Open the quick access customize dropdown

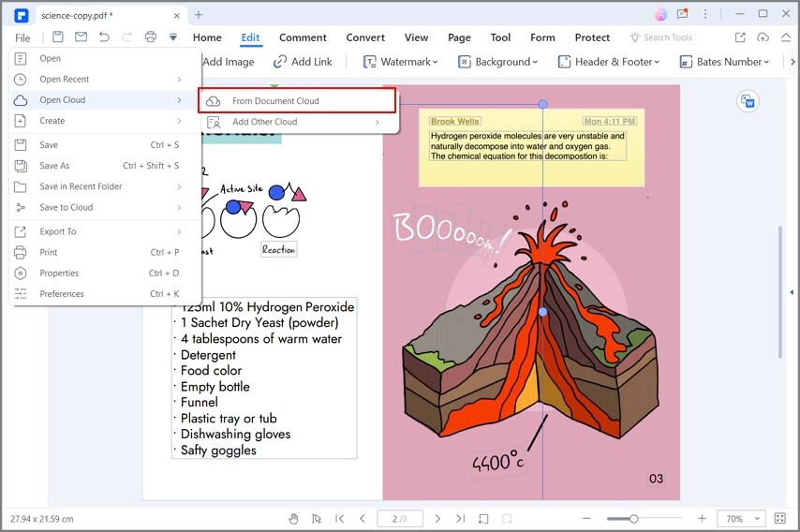coord(173,37)
